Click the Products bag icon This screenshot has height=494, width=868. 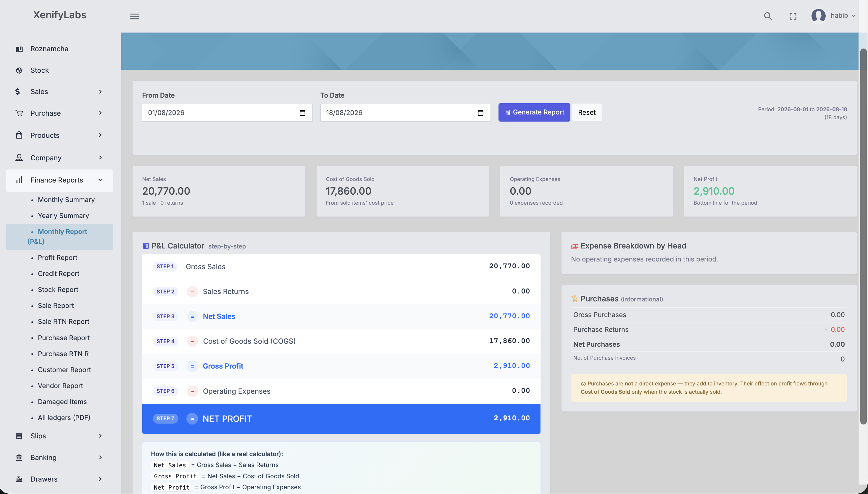point(19,135)
